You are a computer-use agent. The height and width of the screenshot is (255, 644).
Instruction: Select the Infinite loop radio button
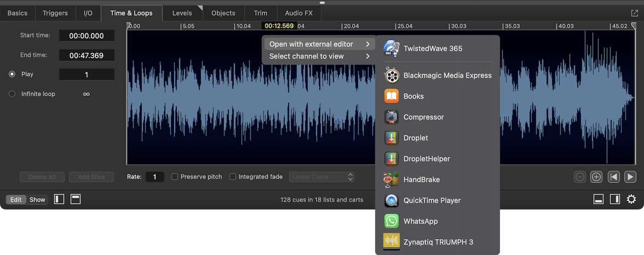coord(12,94)
